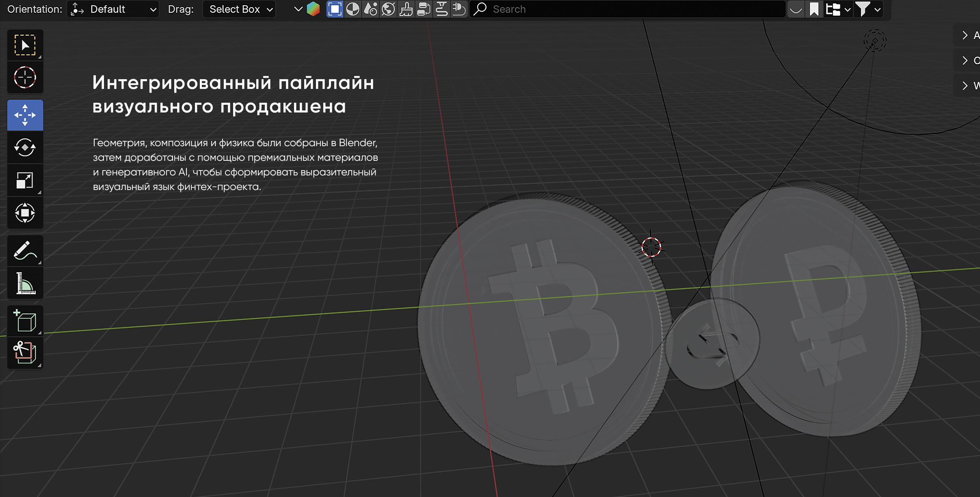Activate the combined Transform tool
This screenshot has width=980, height=497.
(x=25, y=213)
